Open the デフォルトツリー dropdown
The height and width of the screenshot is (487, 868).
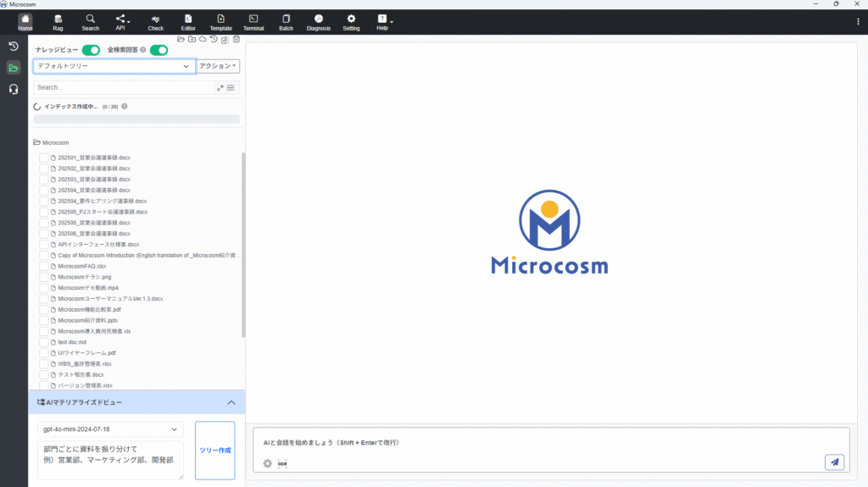[114, 66]
